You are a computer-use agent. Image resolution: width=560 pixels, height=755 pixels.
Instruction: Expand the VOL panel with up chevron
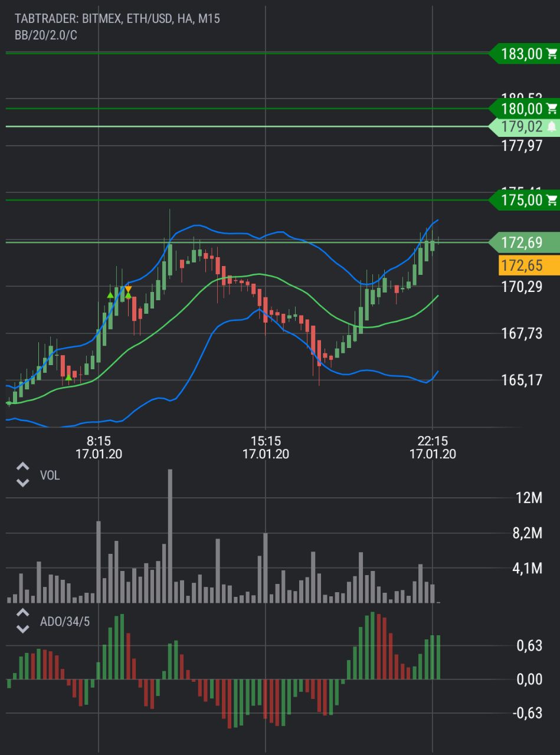(22, 467)
